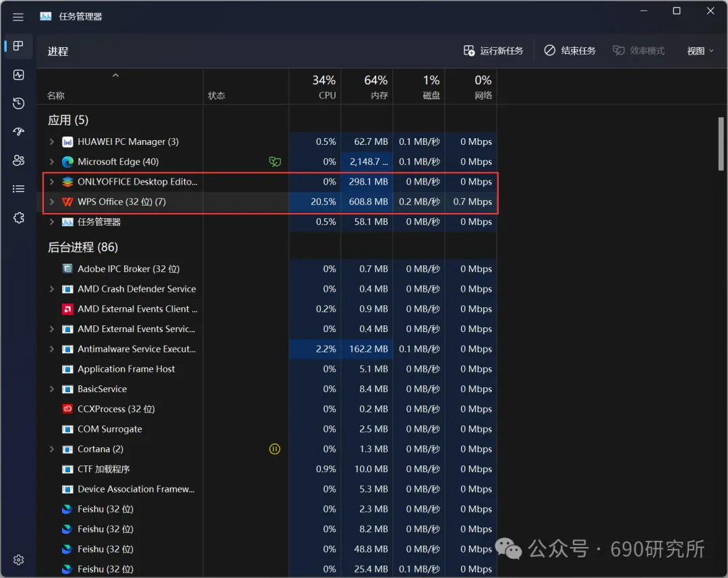Sort by the 磁盘 column header
The image size is (728, 578).
coord(419,86)
